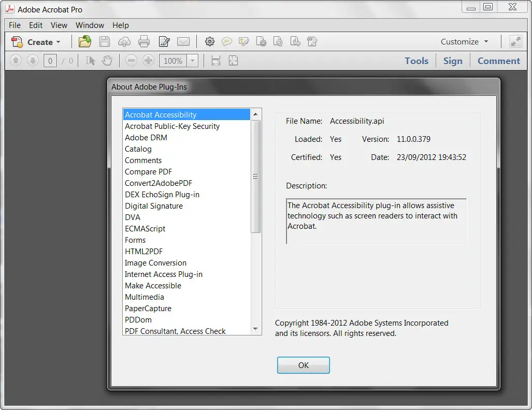Open the Comment pane
532x410 pixels.
(498, 61)
